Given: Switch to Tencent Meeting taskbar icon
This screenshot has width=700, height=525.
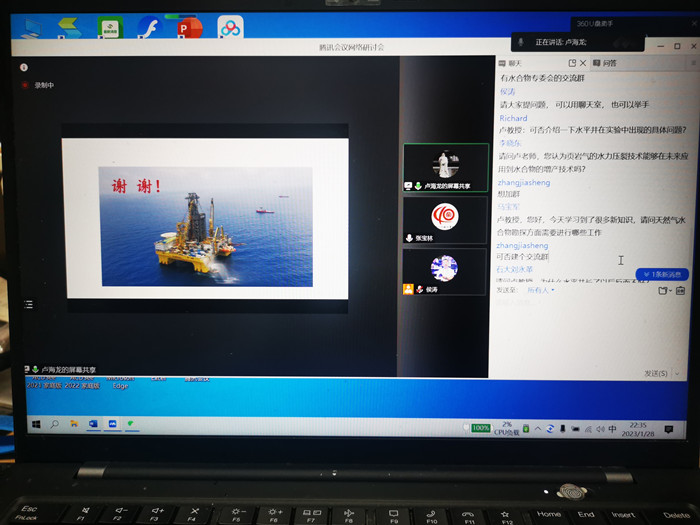Looking at the screenshot, I should 112,424.
